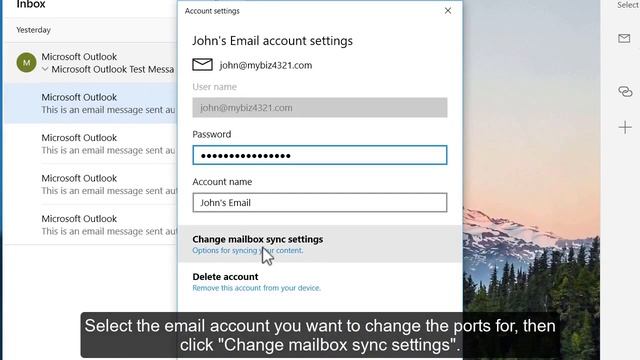Screen dimensions: 640x360
Task: Click the Account name field John's Email
Action: coord(320,202)
